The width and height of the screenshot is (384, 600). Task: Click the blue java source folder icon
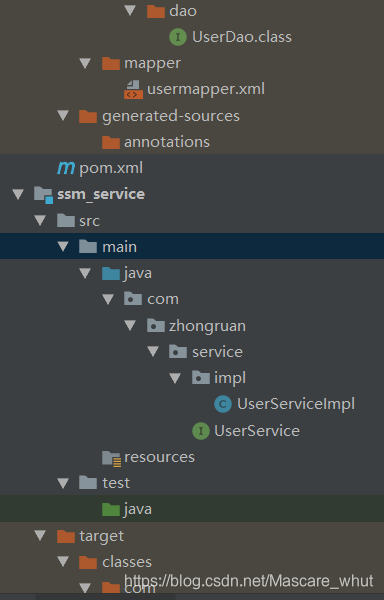click(x=111, y=274)
